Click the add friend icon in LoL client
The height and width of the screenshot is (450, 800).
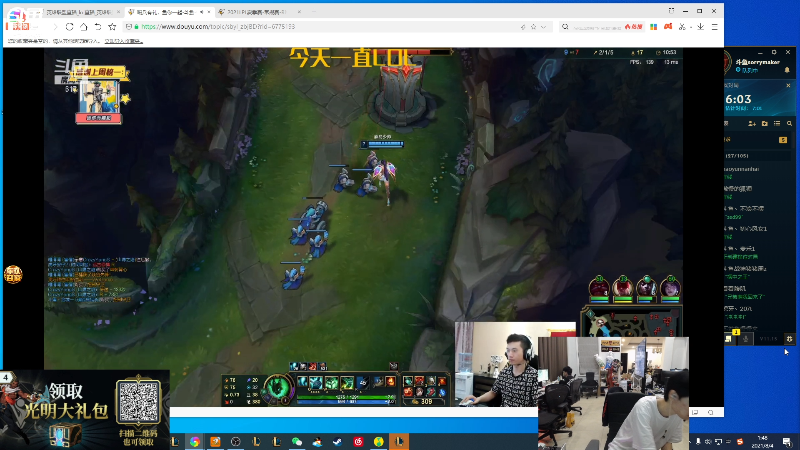(x=752, y=123)
